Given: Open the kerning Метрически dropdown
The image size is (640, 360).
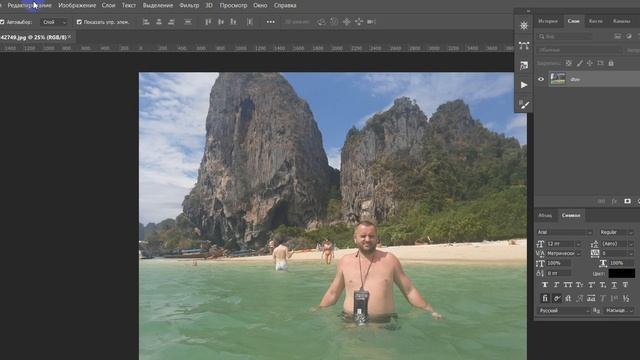Looking at the screenshot, I should point(563,253).
